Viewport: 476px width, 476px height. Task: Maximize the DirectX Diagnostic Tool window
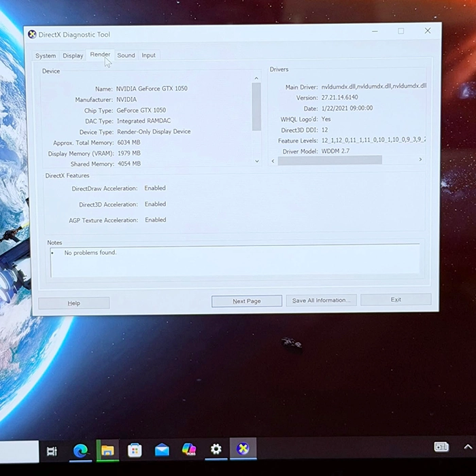tap(401, 31)
